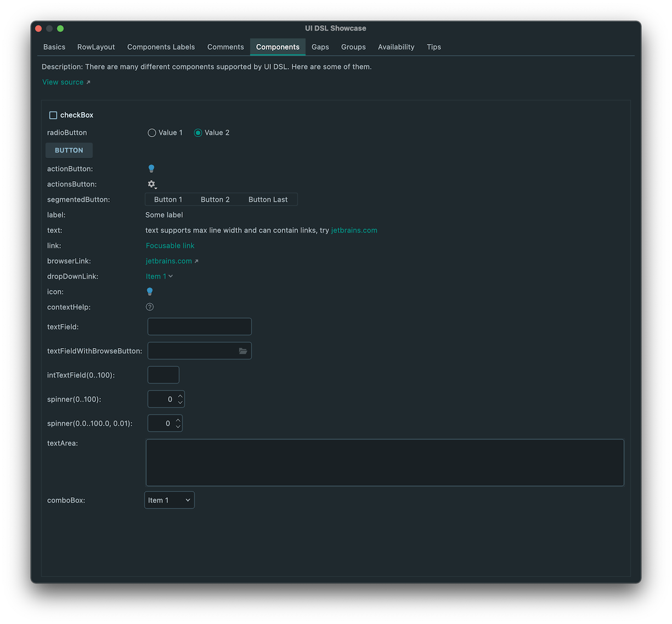The width and height of the screenshot is (672, 624).
Task: Switch to the Gaps tab
Action: tap(320, 47)
